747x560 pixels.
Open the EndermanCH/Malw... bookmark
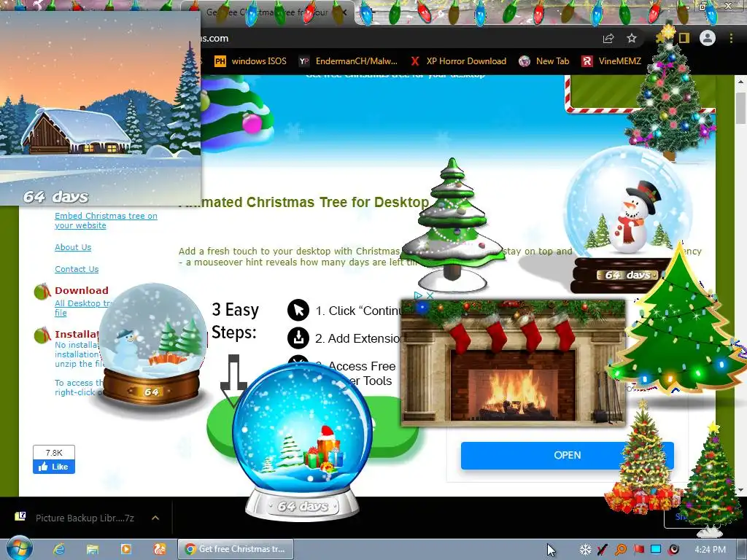click(348, 61)
